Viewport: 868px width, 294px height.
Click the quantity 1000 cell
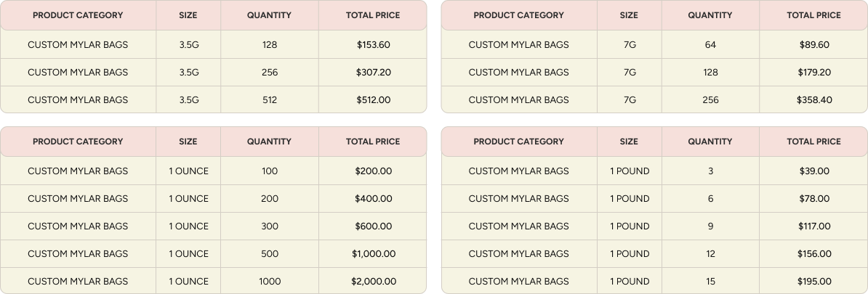coord(269,282)
